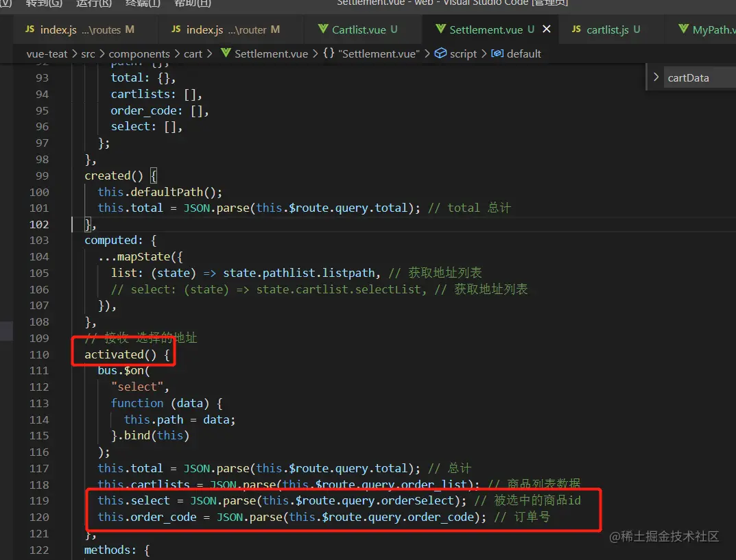Click the braces icon in the breadcrumb
The width and height of the screenshot is (736, 560).
coord(329,53)
